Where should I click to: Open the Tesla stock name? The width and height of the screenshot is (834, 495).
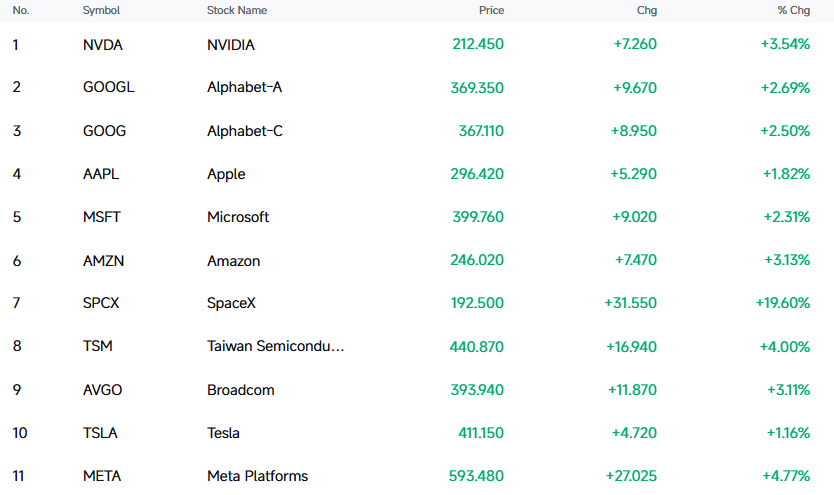pyautogui.click(x=223, y=433)
